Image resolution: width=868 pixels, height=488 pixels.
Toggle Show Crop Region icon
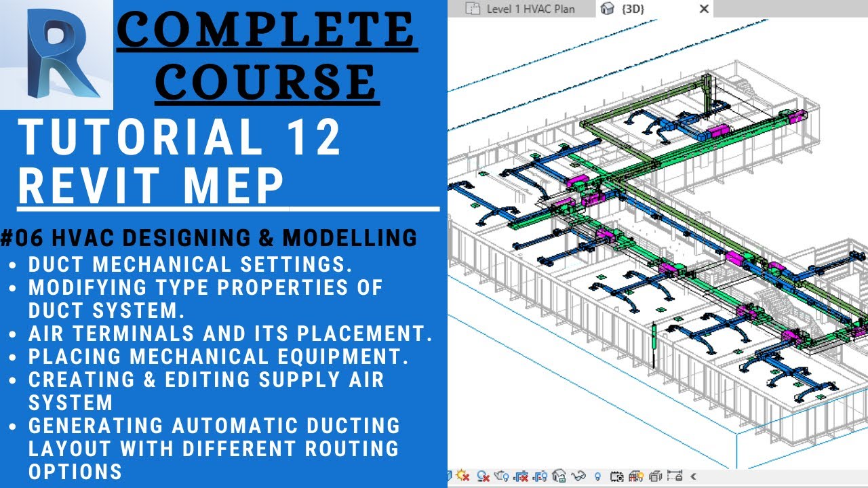(x=540, y=476)
